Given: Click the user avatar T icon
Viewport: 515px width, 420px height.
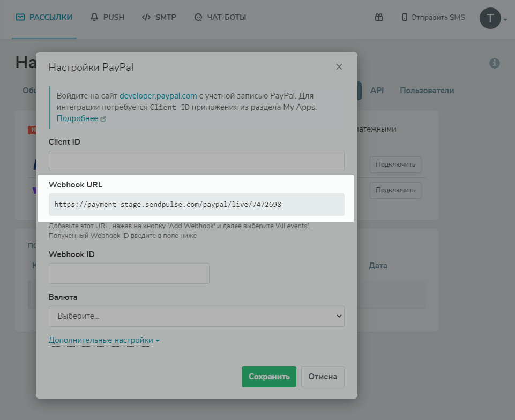Looking at the screenshot, I should click(490, 18).
